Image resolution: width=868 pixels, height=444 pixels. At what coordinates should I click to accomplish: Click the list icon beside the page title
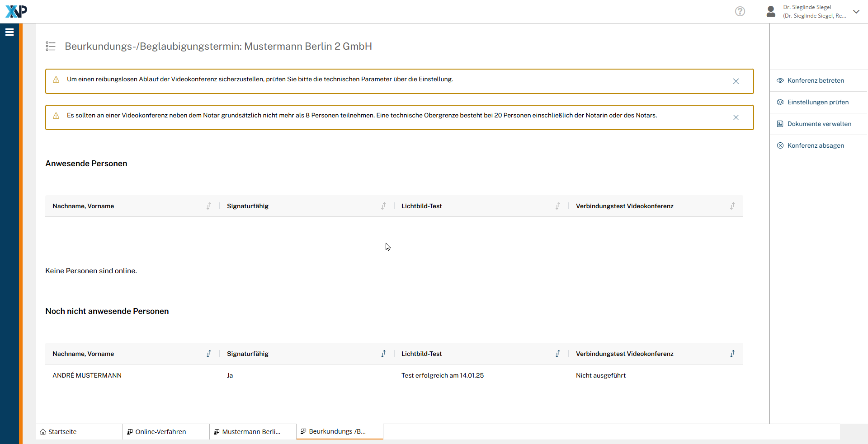click(51, 46)
